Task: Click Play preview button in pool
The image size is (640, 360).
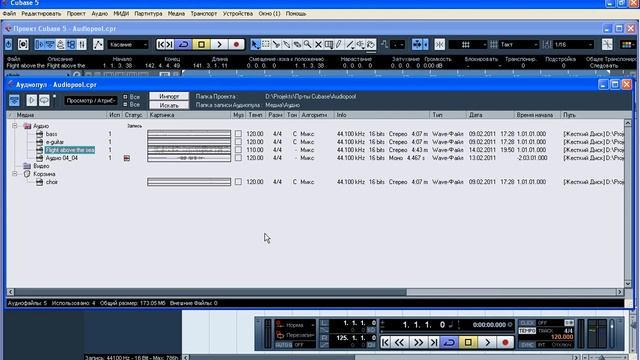Action: tap(31, 100)
